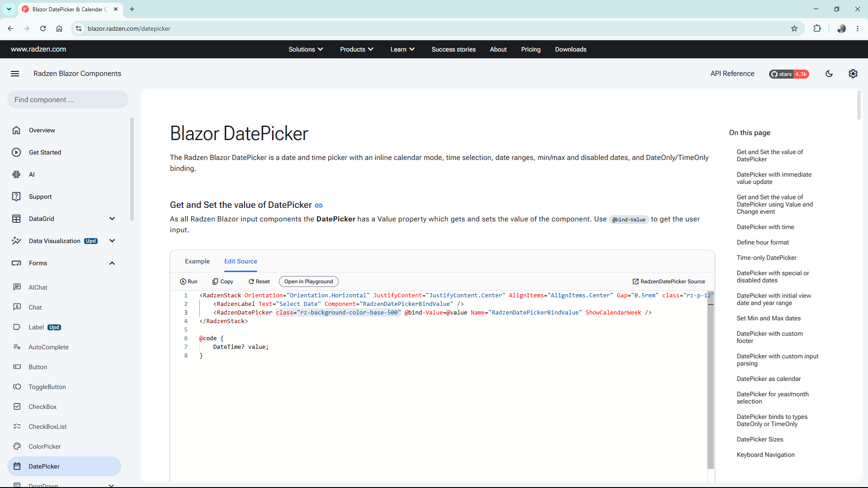The width and height of the screenshot is (868, 488).
Task: Click the CheckBox component icon
Action: coord(17,407)
